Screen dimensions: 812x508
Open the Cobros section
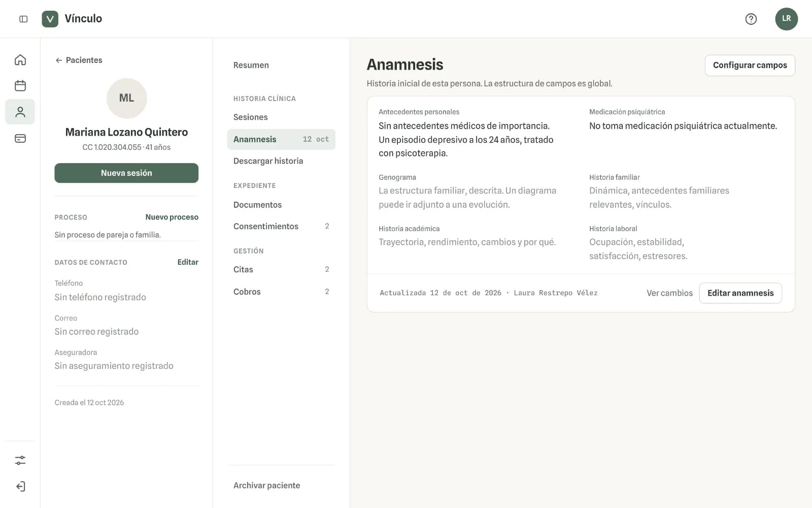[x=281, y=292]
